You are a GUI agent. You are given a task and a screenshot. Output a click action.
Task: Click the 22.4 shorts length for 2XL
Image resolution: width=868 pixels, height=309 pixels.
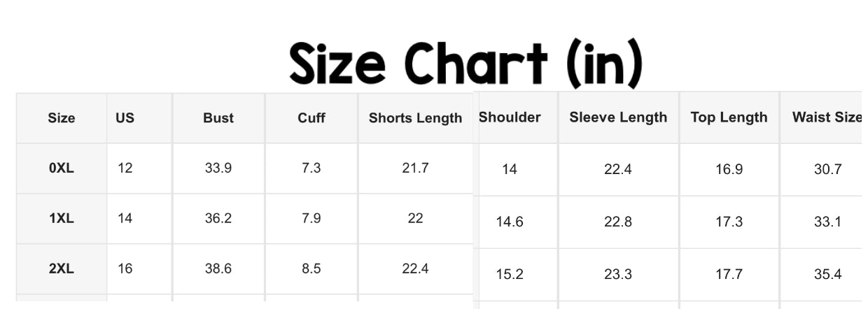[x=415, y=268]
